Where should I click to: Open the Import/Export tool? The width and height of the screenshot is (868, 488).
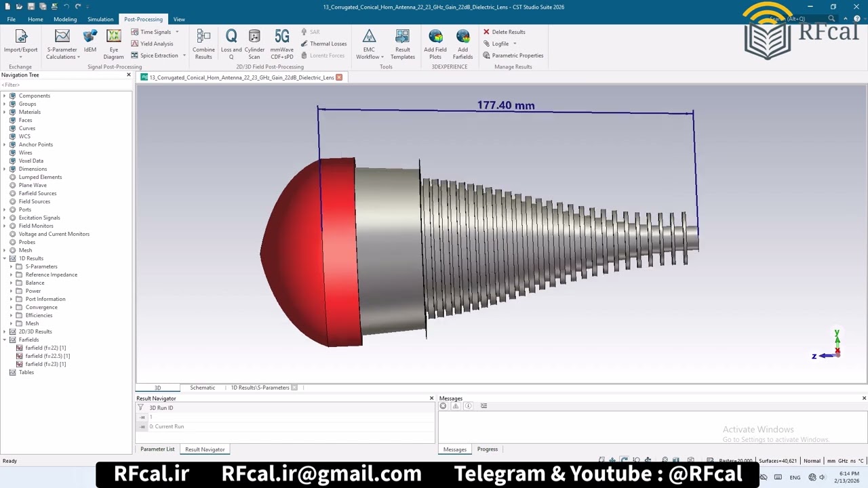(21, 43)
